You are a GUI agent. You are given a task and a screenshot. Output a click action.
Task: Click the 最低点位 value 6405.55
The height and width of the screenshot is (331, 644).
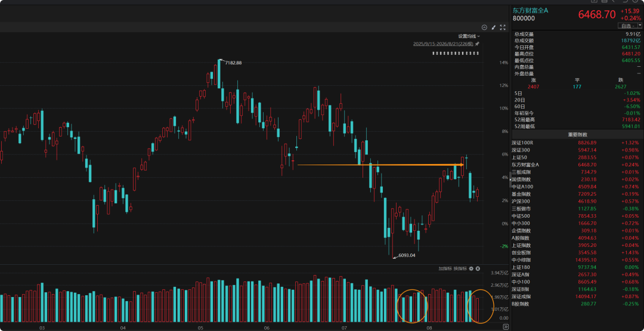[631, 60]
